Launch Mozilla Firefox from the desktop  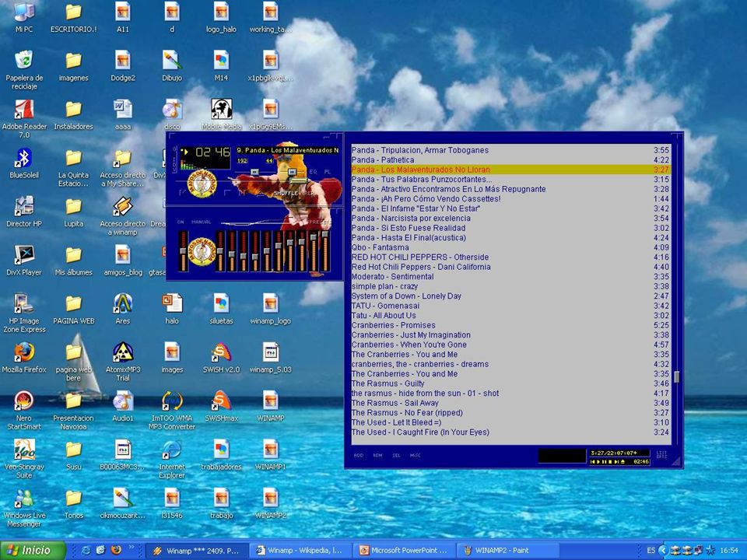tap(24, 358)
